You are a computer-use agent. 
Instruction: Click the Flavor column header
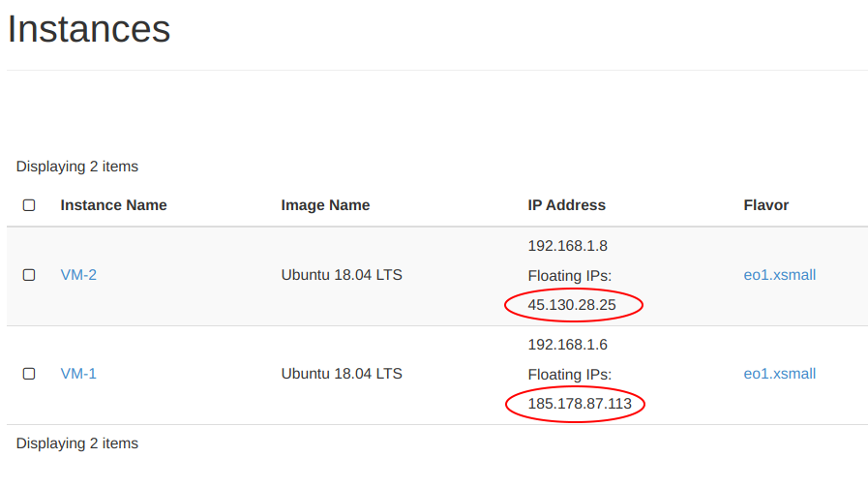766,205
